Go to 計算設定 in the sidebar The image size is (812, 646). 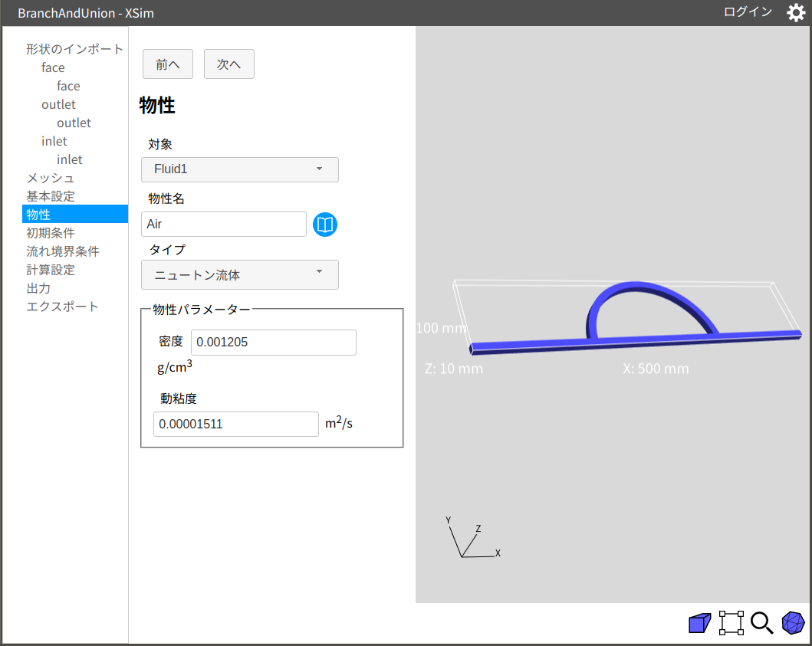coord(51,270)
